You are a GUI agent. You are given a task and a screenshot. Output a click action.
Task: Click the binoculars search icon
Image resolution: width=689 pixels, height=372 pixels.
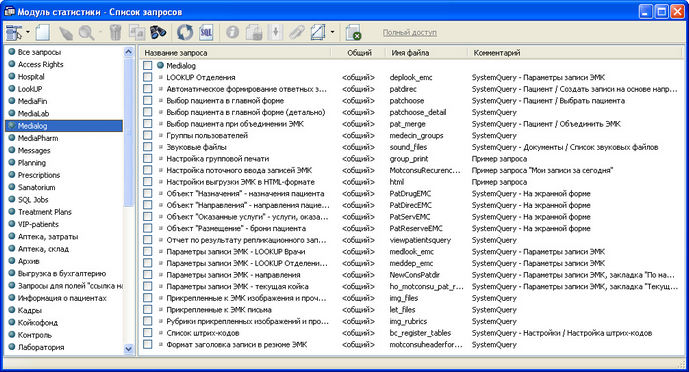point(158,33)
